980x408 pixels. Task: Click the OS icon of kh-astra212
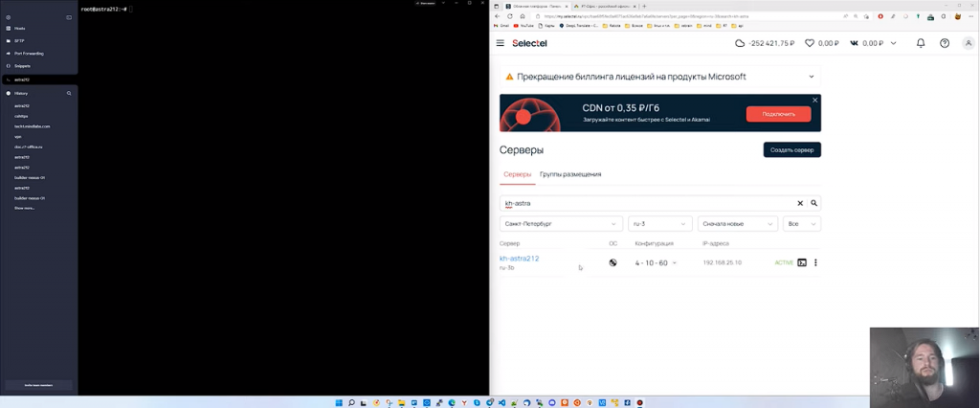click(x=612, y=262)
